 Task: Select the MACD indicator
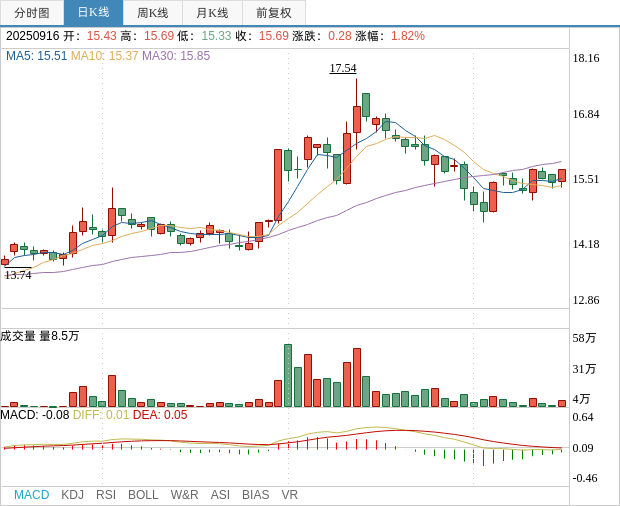(32, 495)
